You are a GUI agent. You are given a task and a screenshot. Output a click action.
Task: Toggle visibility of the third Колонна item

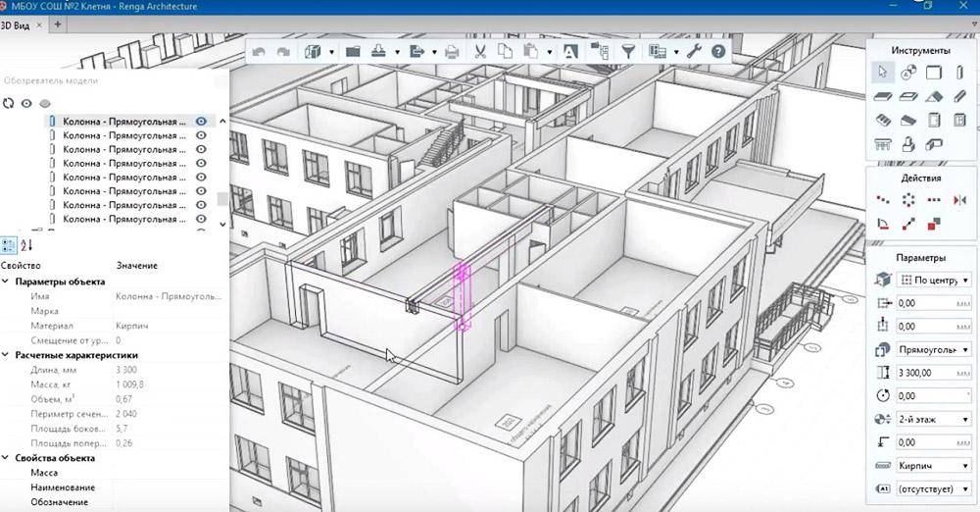pos(201,150)
